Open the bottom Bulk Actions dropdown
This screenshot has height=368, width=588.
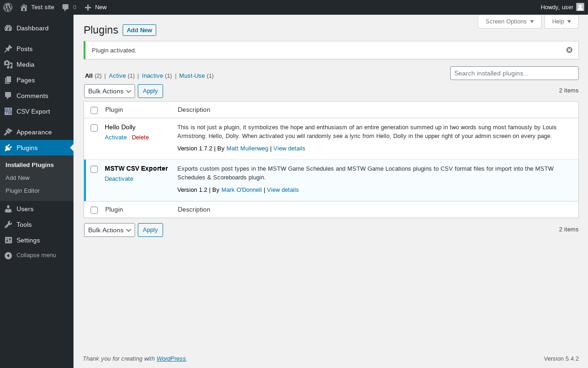coord(109,230)
